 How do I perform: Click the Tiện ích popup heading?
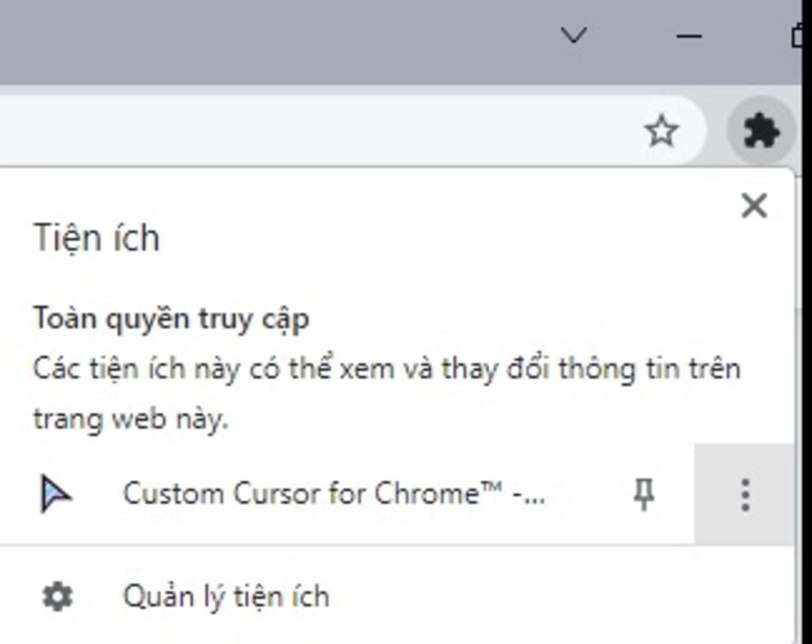coord(96,238)
